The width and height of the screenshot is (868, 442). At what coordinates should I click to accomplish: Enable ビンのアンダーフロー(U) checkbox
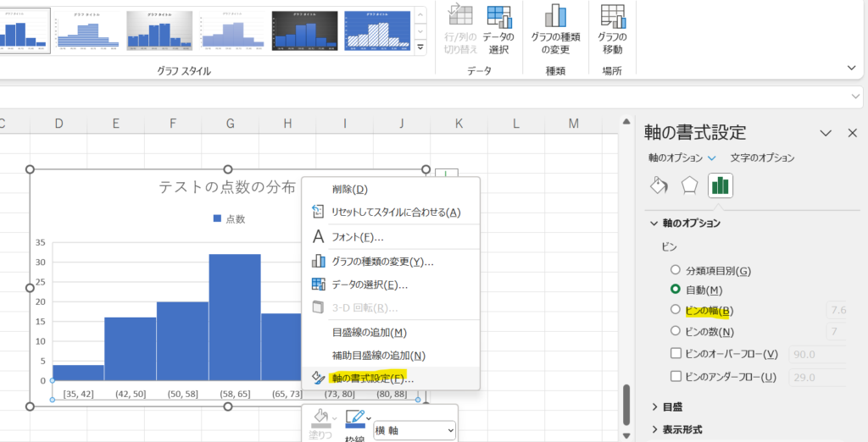click(676, 376)
